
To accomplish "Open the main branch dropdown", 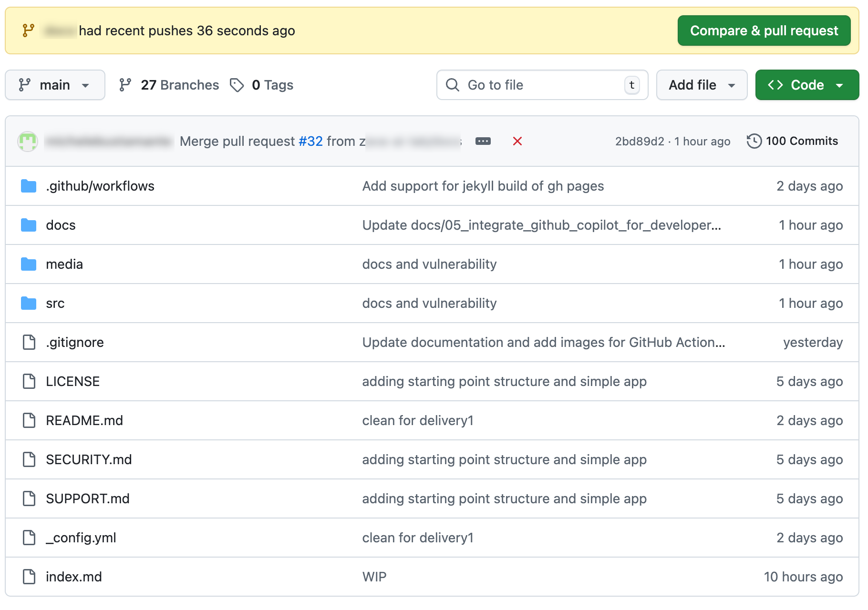I will 55,85.
